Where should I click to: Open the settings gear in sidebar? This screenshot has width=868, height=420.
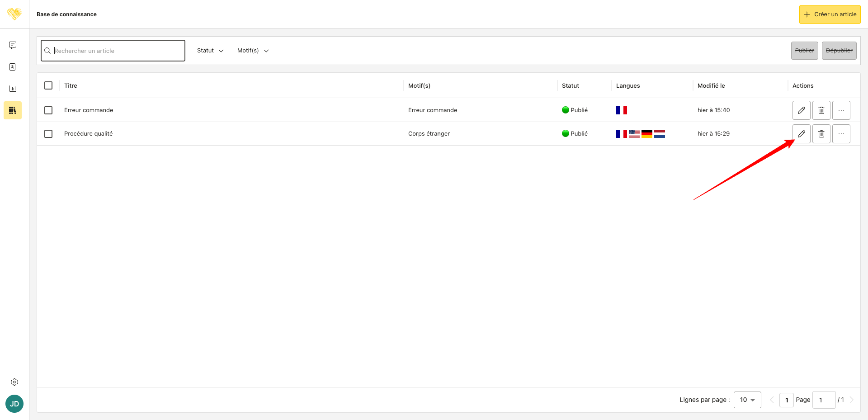pyautogui.click(x=14, y=382)
